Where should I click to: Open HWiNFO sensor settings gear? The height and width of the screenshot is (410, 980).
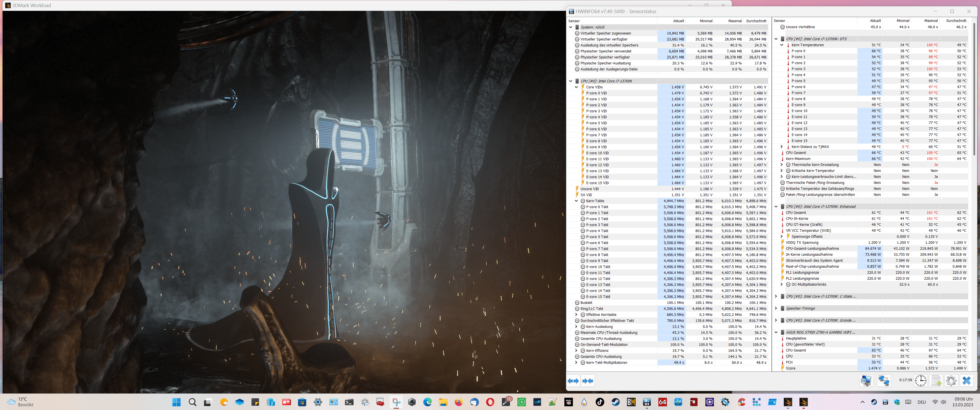coord(951,380)
